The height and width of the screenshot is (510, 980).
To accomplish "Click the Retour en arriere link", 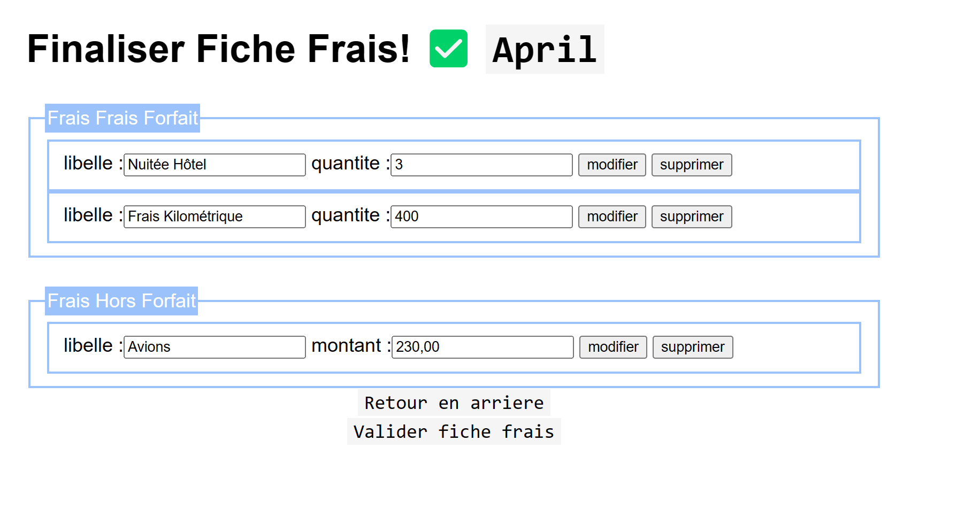I will (x=453, y=403).
